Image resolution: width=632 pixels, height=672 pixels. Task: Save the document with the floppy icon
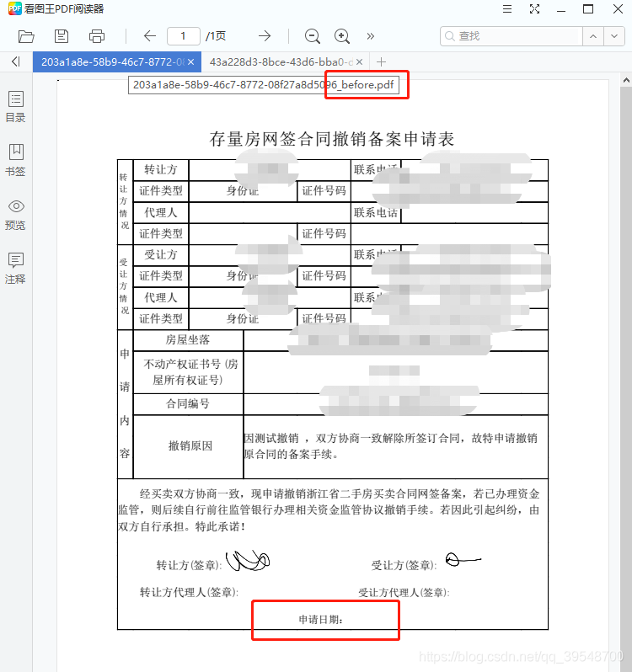click(62, 36)
